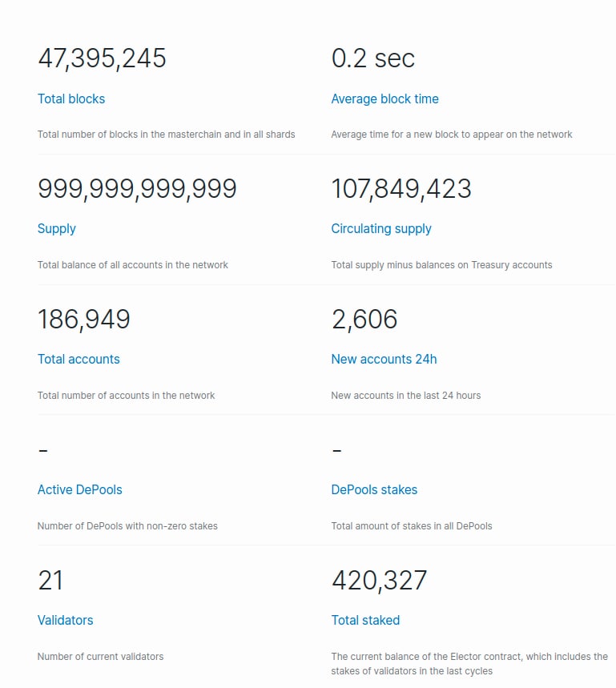The width and height of the screenshot is (616, 688).
Task: Click the 186,949 accounts figure
Action: (x=84, y=320)
